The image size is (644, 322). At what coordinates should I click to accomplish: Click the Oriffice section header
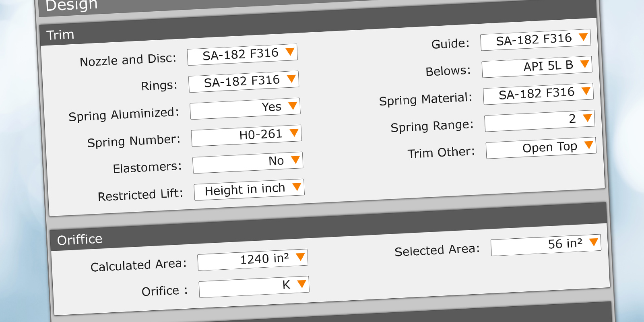80,240
